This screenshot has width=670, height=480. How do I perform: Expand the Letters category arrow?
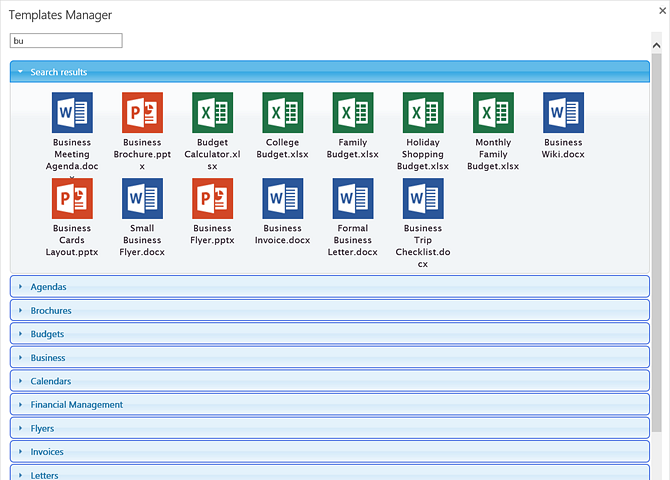click(20, 475)
